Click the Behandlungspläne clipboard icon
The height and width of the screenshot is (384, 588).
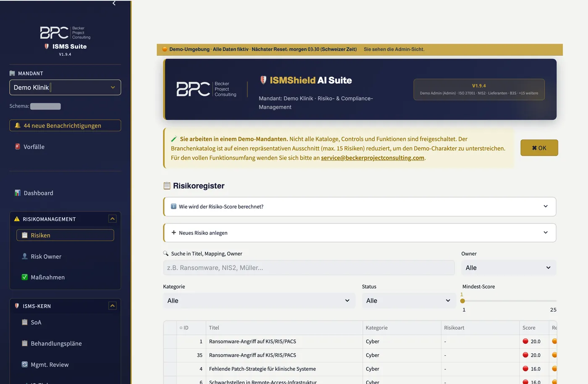click(x=25, y=343)
